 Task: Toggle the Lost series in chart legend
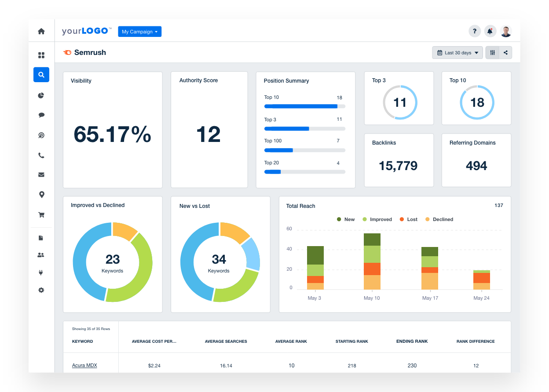pos(409,219)
